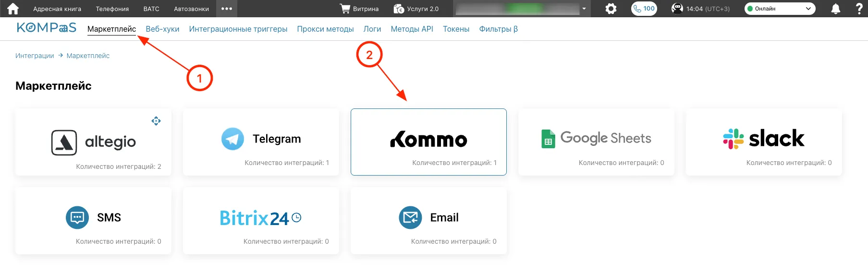Click the Kommo logo
The height and width of the screenshot is (273, 868).
coord(428,139)
